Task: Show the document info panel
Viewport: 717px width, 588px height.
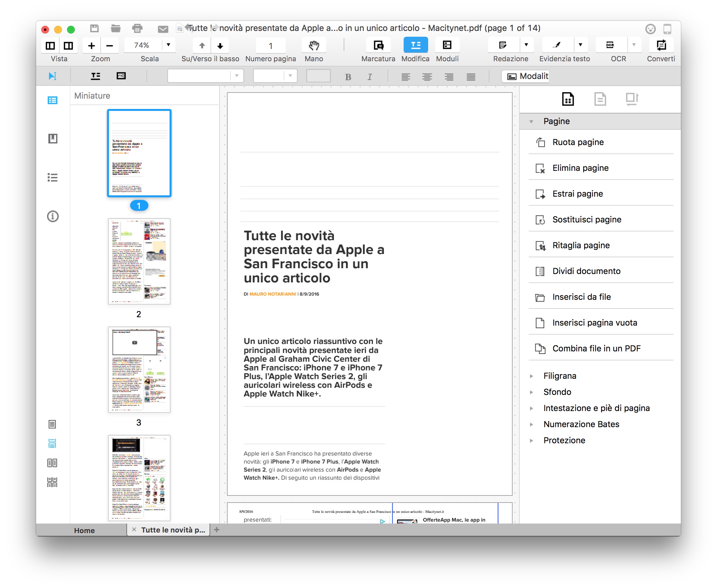Action: [53, 216]
